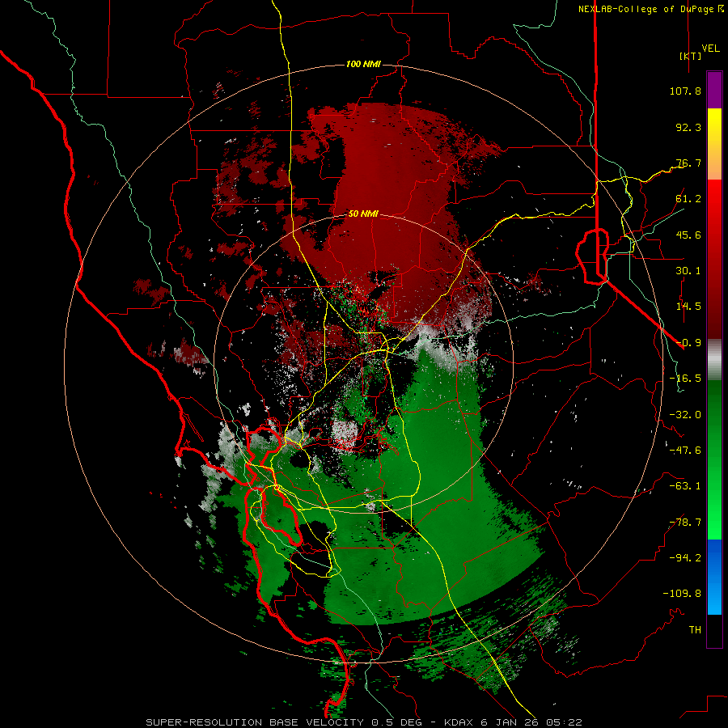
Task: Click the -78.7 legend value
Action: pyautogui.click(x=685, y=523)
